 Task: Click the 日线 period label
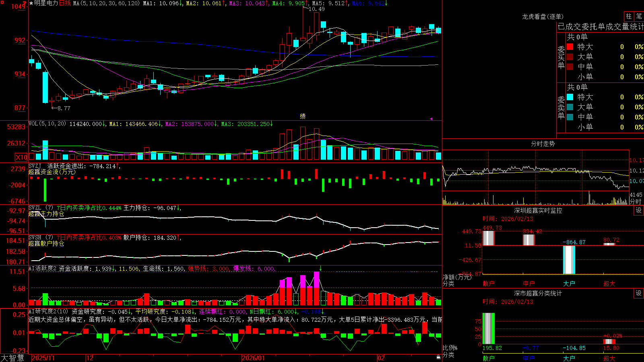[x=65, y=3]
